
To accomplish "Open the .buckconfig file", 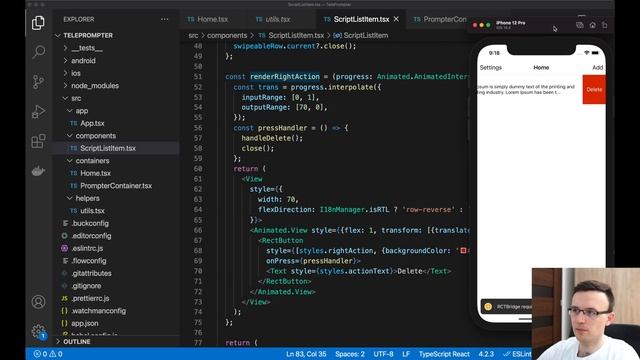I will tap(90, 223).
